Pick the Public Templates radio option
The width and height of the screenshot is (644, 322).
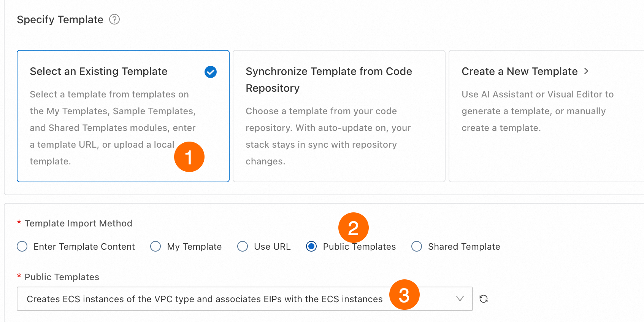311,247
